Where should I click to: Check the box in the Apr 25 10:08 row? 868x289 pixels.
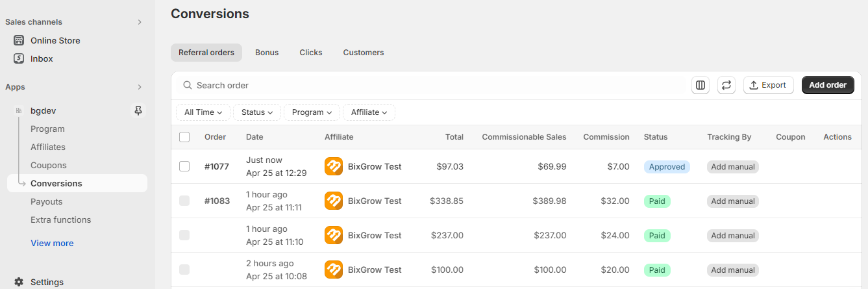pyautogui.click(x=184, y=270)
